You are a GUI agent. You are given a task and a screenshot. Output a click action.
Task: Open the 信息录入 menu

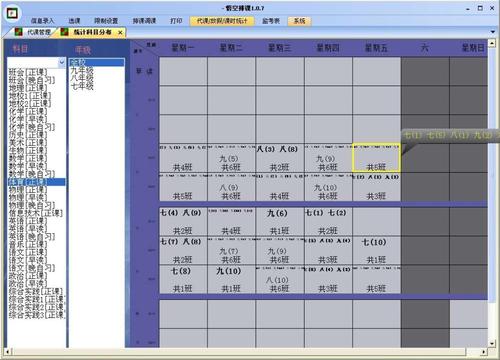(42, 21)
